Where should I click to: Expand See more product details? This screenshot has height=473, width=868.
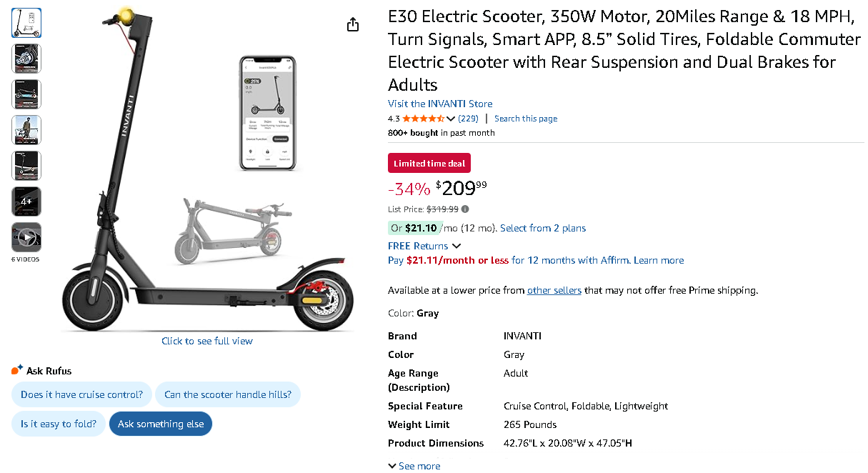[414, 466]
